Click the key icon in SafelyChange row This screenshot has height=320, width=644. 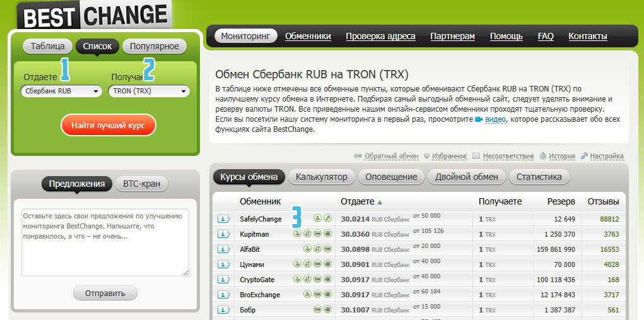click(327, 218)
